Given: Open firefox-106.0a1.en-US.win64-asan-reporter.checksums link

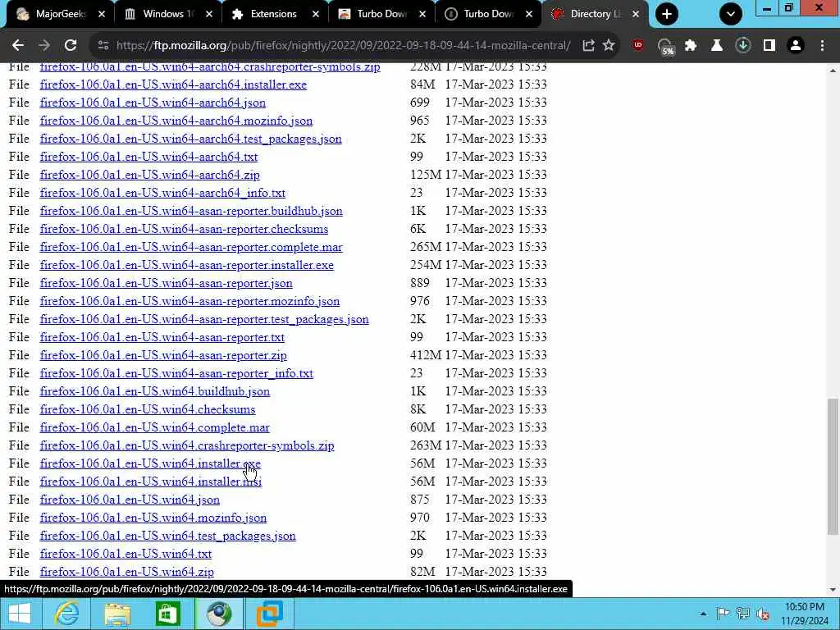Looking at the screenshot, I should [x=184, y=230].
